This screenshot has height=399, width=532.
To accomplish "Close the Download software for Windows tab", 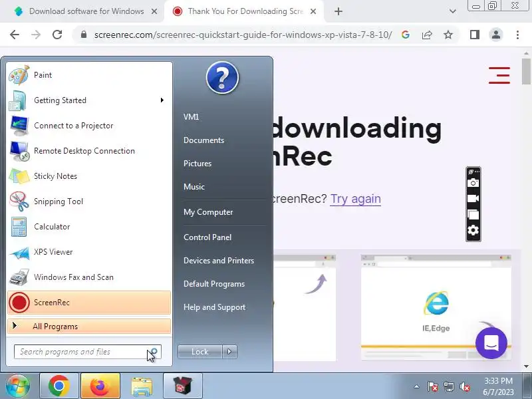I will coord(154,11).
